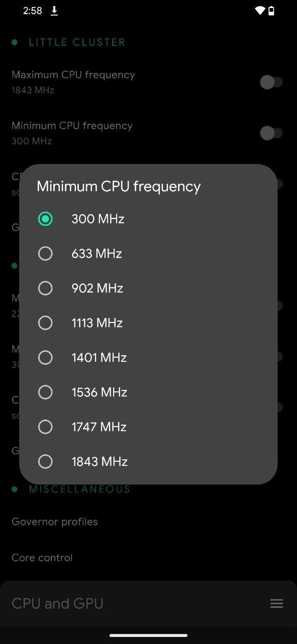Select 1401 MHz frequency option
This screenshot has width=297, height=644.
coord(148,358)
